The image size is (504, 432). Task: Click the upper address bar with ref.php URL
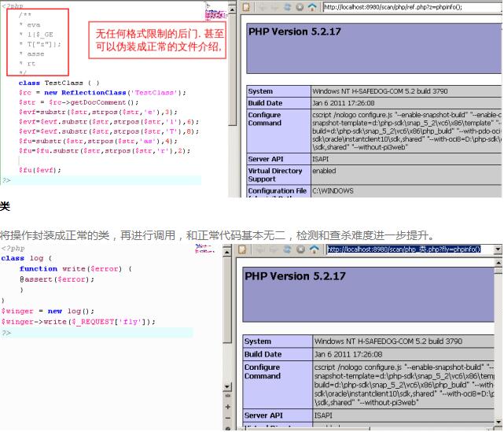coord(413,7)
